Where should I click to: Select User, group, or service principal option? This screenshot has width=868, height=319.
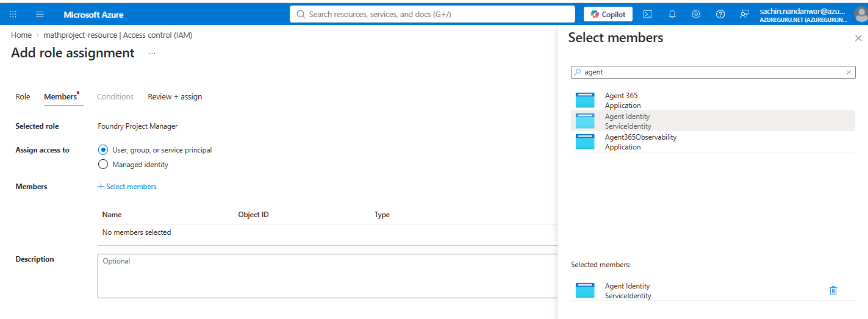pos(103,149)
